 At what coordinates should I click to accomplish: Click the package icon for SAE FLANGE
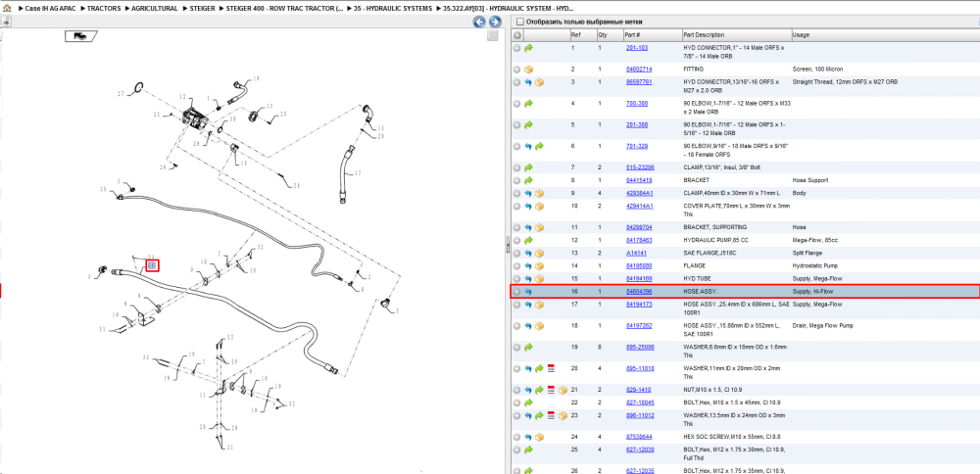pos(539,253)
